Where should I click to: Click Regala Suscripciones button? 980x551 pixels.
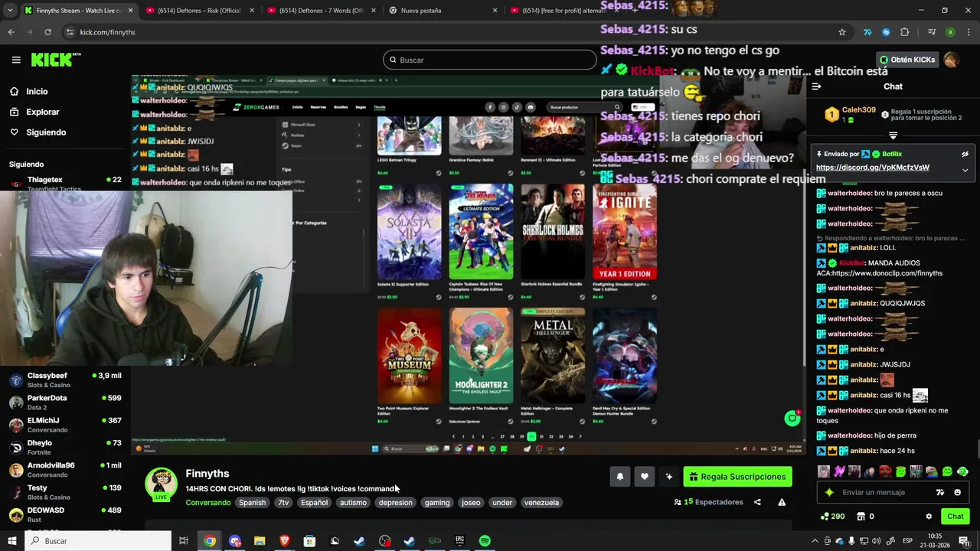737,477
